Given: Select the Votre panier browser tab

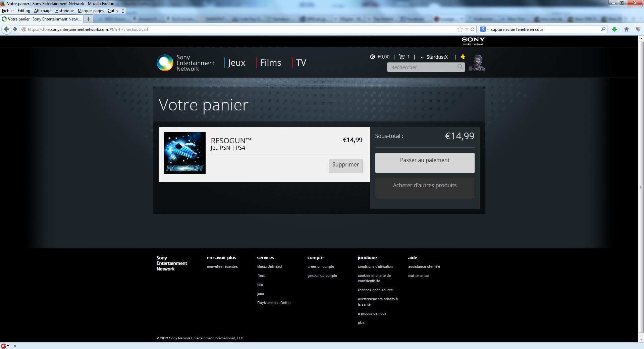Looking at the screenshot, I should pyautogui.click(x=42, y=19).
